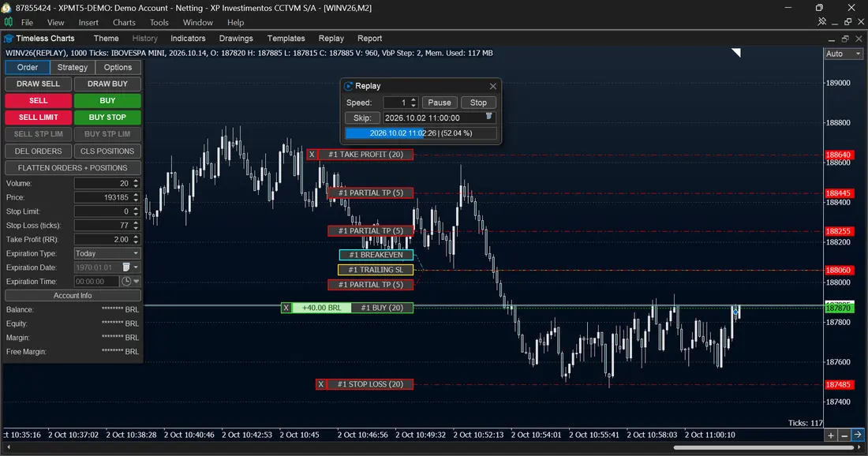868x456 pixels.
Task: Click the SELL LIMIT button
Action: 38,118
